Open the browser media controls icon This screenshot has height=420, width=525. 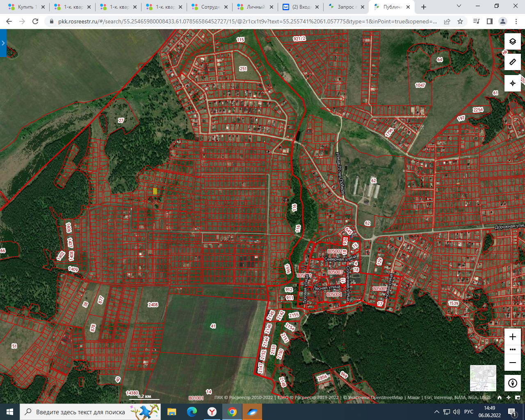click(476, 21)
